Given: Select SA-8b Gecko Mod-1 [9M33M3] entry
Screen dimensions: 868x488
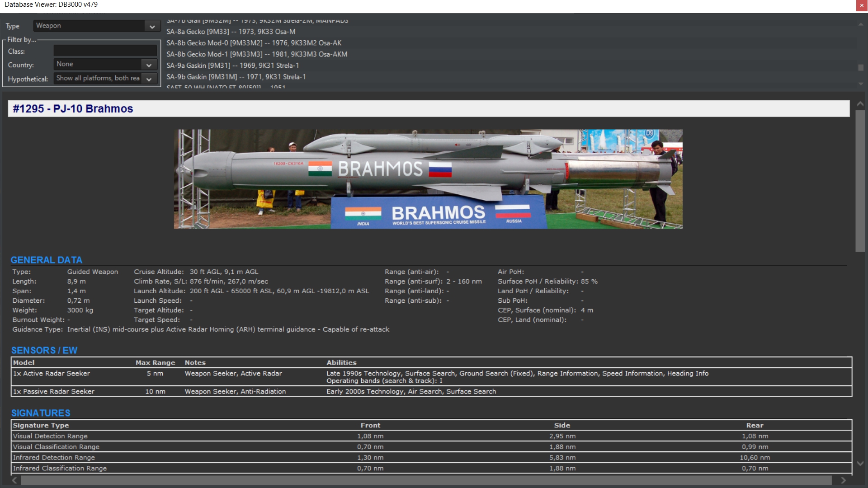Looking at the screenshot, I should pyautogui.click(x=257, y=54).
